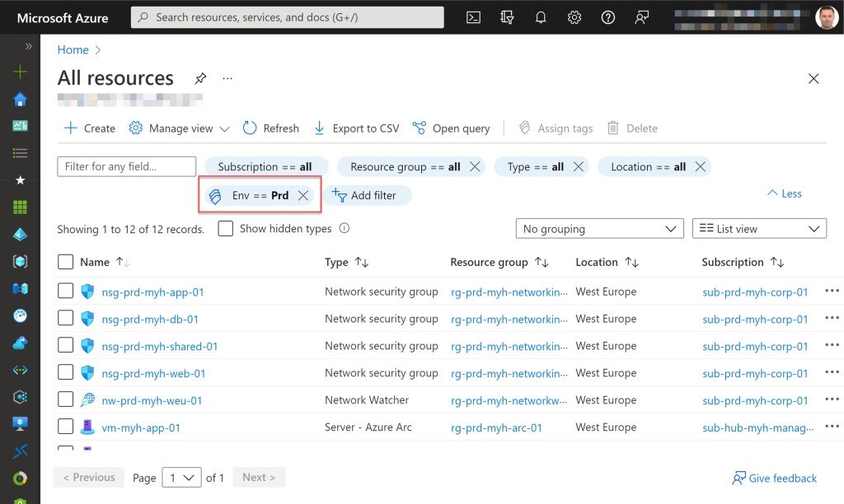Click the Create a resource plus icon

tap(20, 72)
